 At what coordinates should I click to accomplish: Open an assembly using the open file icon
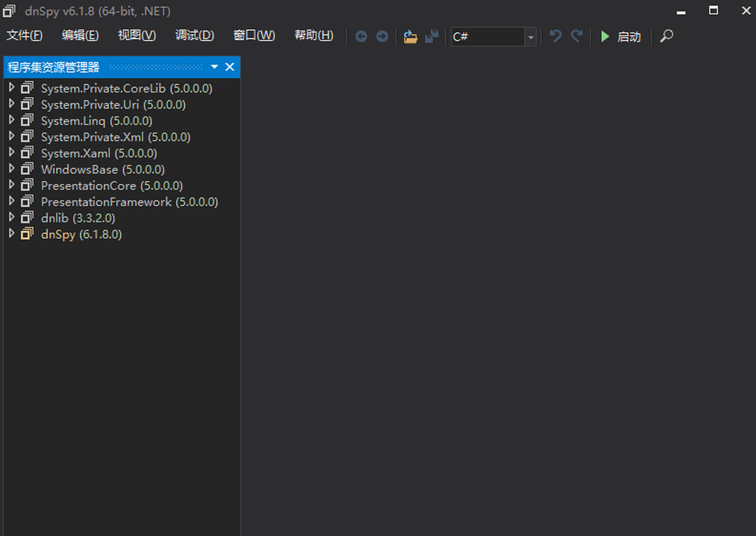point(410,37)
